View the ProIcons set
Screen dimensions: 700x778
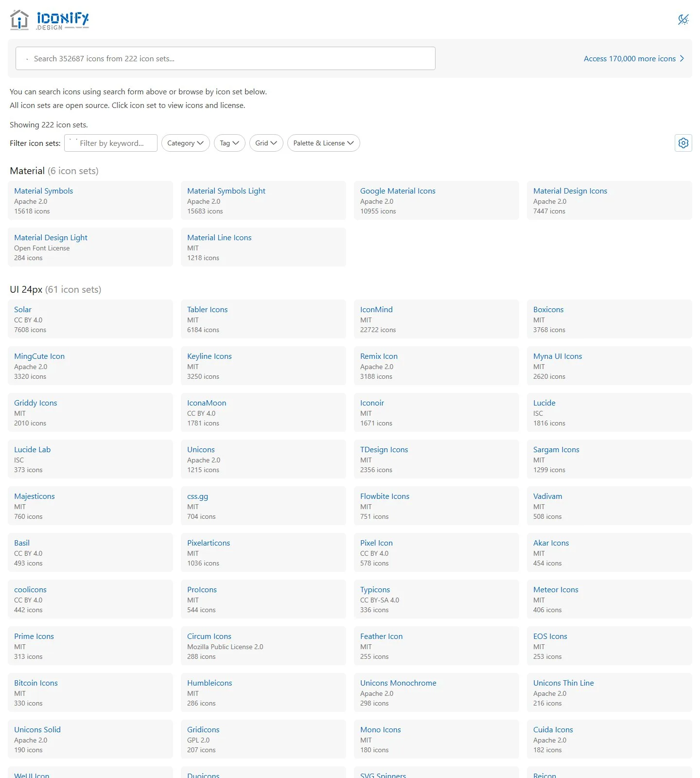click(x=263, y=599)
